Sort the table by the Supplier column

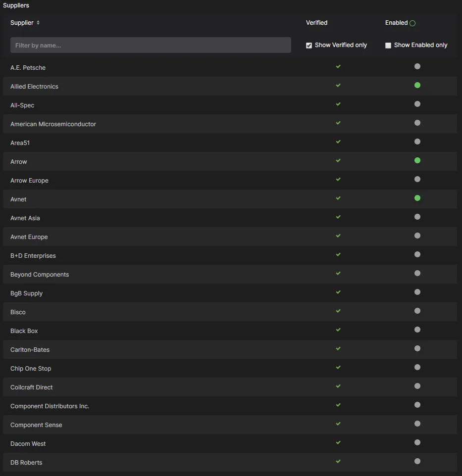[x=38, y=23]
